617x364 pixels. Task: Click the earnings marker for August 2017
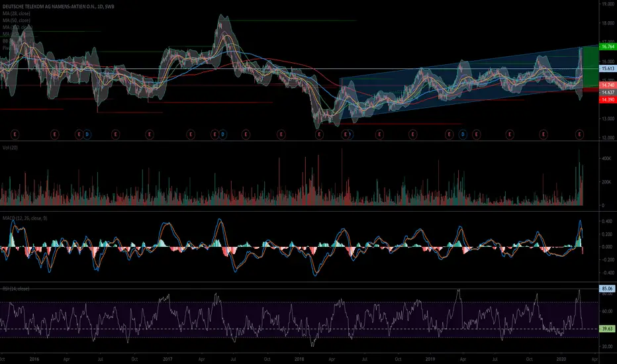point(246,134)
